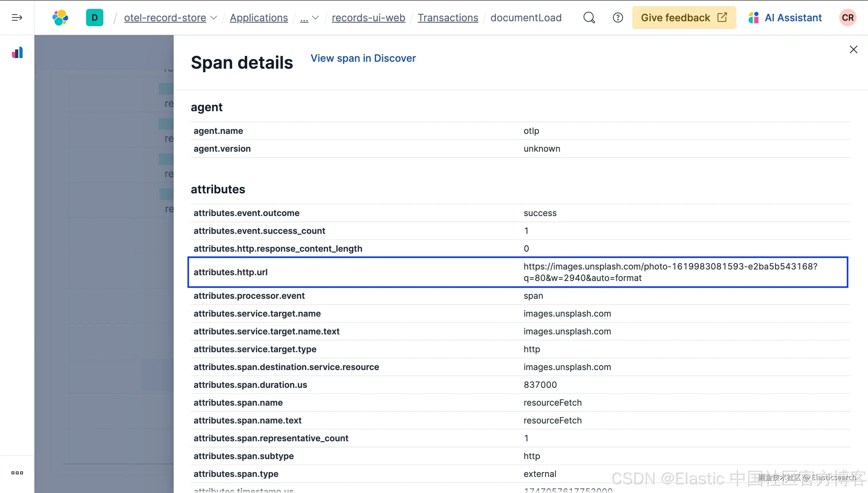Go to the Applications breadcrumb

coord(259,18)
